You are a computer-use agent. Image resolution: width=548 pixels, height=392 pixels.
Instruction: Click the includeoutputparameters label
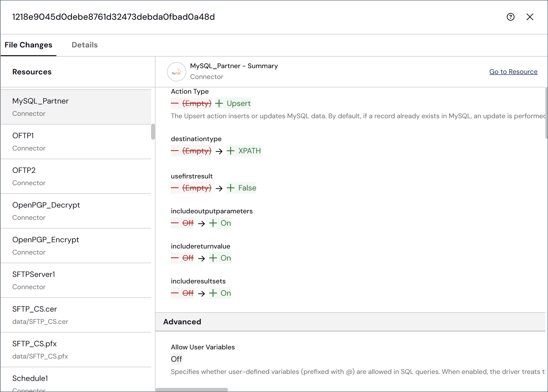(212, 211)
